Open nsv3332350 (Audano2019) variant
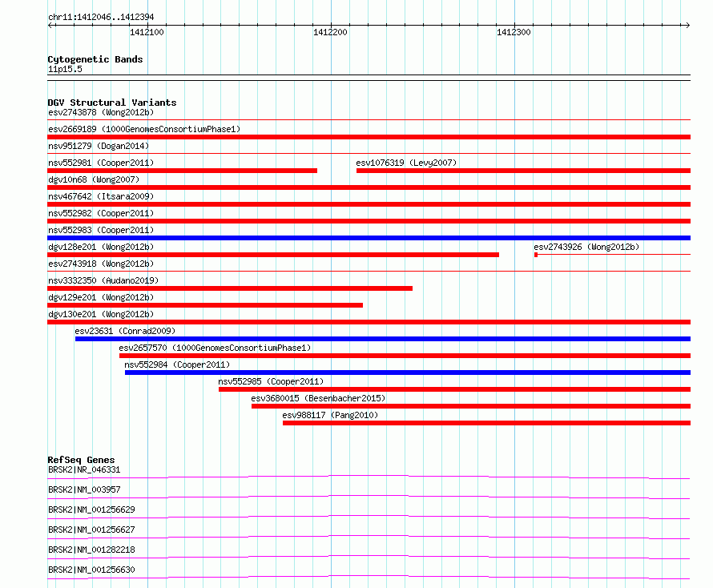The width and height of the screenshot is (713, 588). tap(103, 280)
